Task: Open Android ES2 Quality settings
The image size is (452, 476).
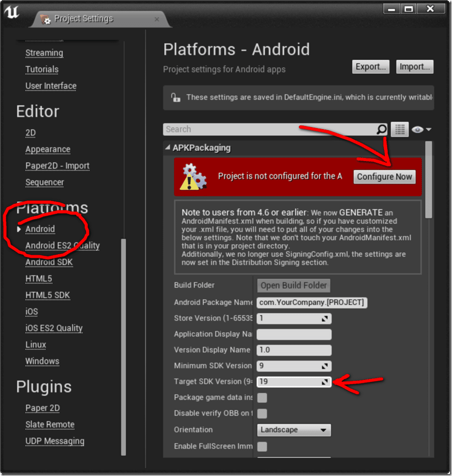Action: (62, 245)
